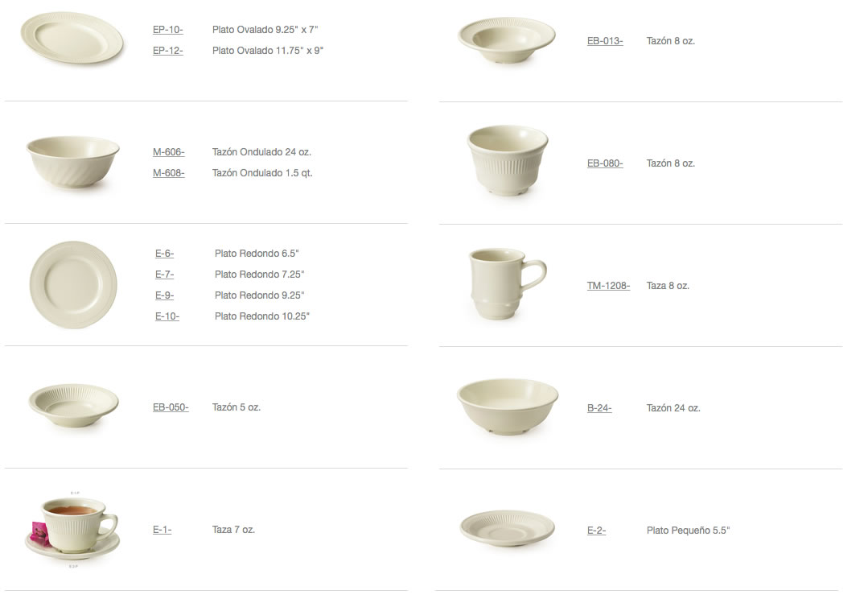
Task: View the teacup with saucer image
Action: (x=72, y=530)
